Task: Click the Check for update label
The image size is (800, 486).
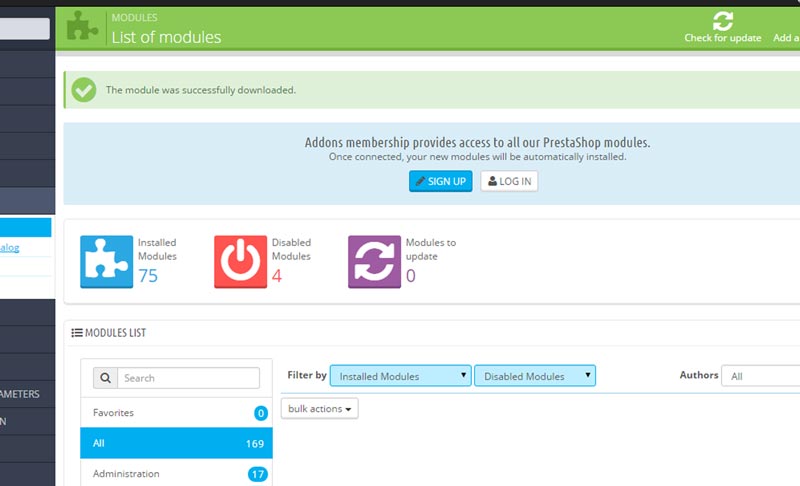Action: click(x=723, y=38)
